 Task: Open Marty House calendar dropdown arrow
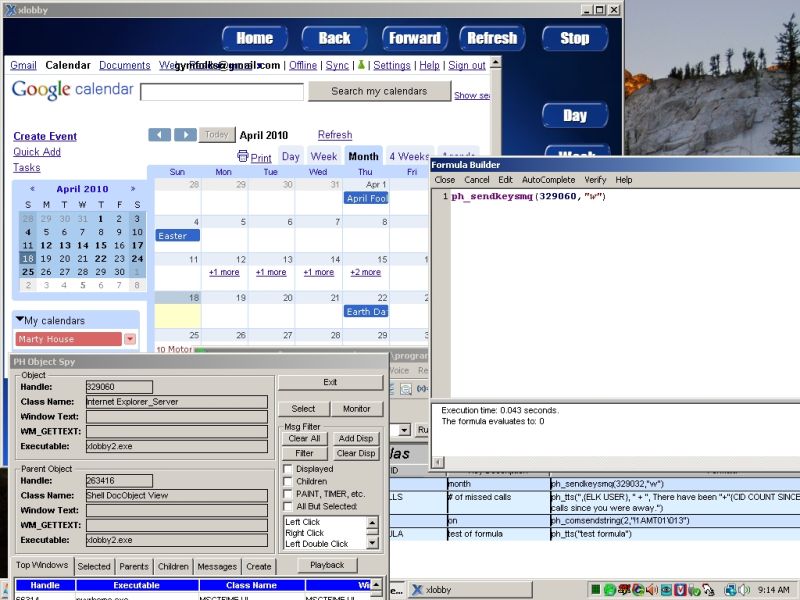130,339
